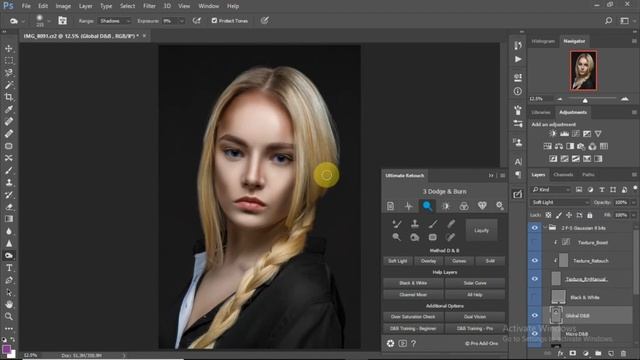Select the Rectangular Marquee tool
640x360 pixels.
click(9, 61)
